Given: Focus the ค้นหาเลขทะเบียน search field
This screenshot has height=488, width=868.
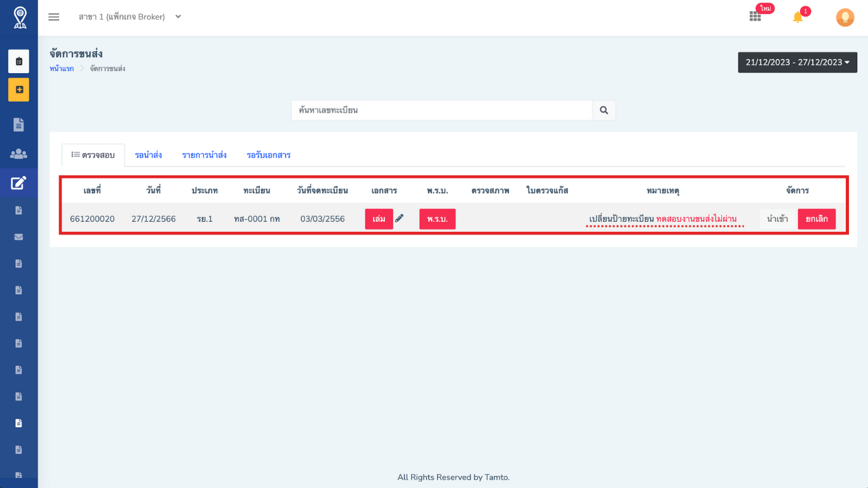Looking at the screenshot, I should tap(442, 110).
